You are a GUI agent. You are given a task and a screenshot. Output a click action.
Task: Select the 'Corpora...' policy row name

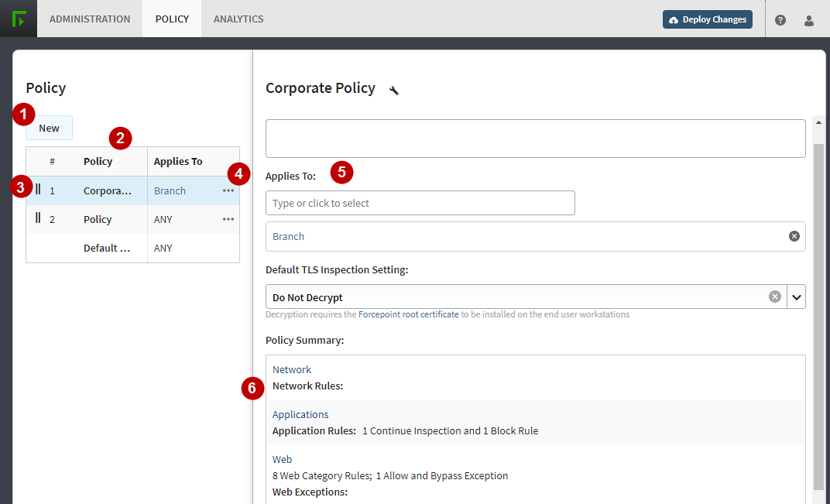(108, 190)
